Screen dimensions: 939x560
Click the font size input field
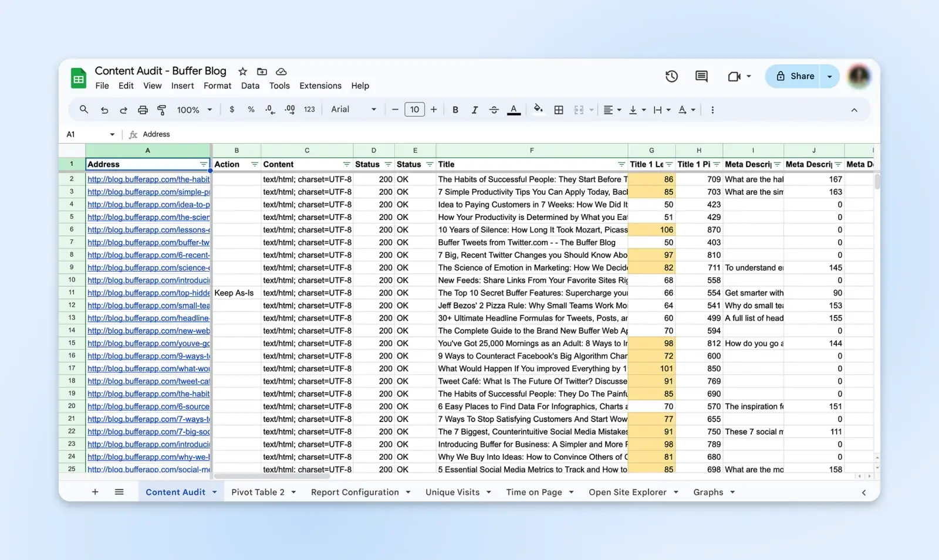414,110
